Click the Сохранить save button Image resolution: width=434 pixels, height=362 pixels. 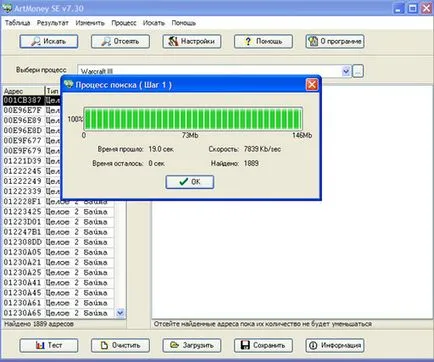click(263, 345)
